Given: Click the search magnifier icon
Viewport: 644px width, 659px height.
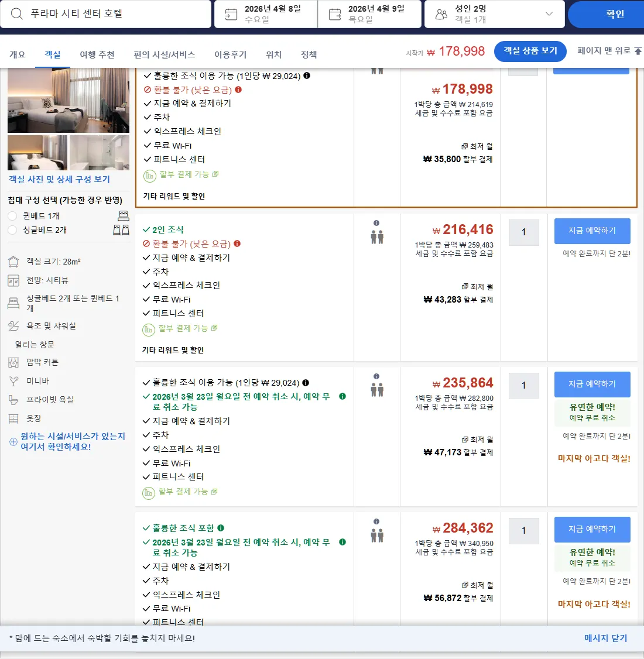Looking at the screenshot, I should (17, 13).
